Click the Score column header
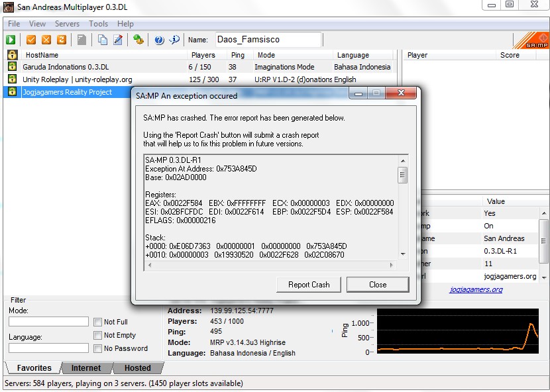The image size is (550, 392). (x=516, y=55)
